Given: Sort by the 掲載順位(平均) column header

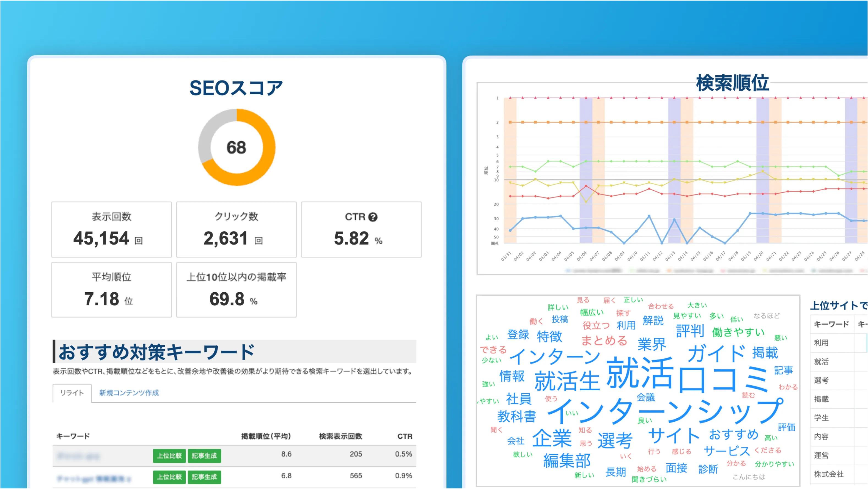Looking at the screenshot, I should (x=266, y=436).
